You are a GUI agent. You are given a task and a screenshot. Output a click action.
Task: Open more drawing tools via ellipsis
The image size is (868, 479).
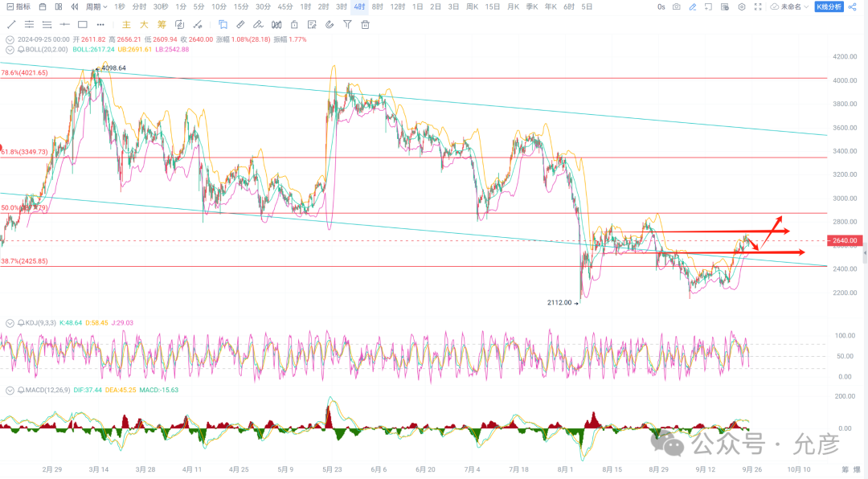(x=100, y=24)
